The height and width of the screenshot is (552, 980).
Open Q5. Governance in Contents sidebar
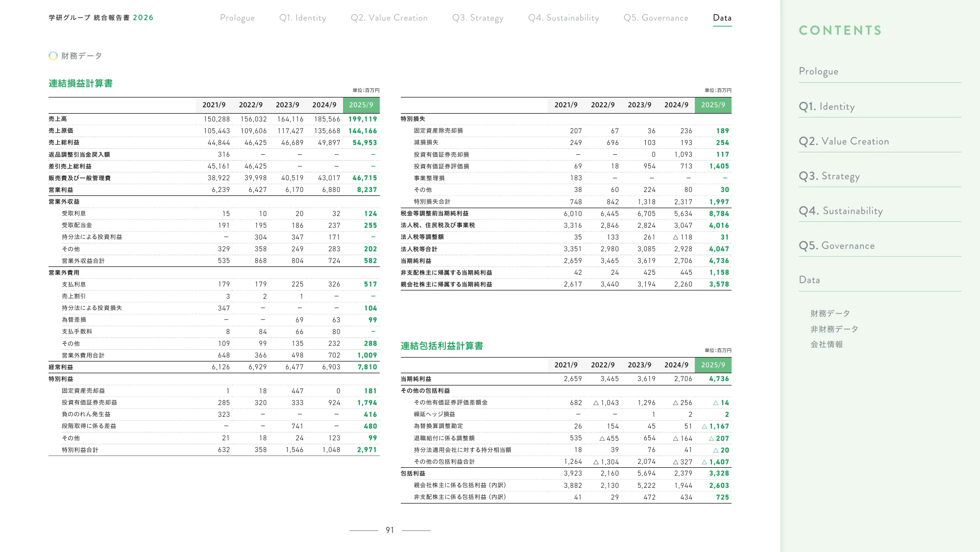point(836,245)
